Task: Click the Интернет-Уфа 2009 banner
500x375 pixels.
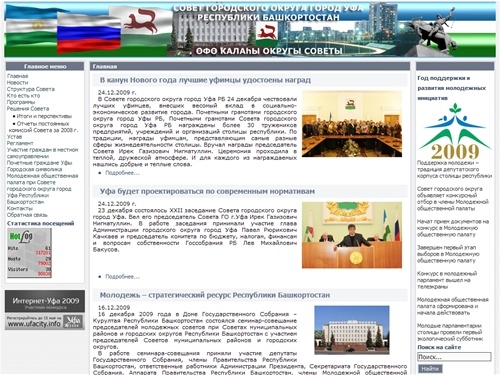Action: (45, 301)
